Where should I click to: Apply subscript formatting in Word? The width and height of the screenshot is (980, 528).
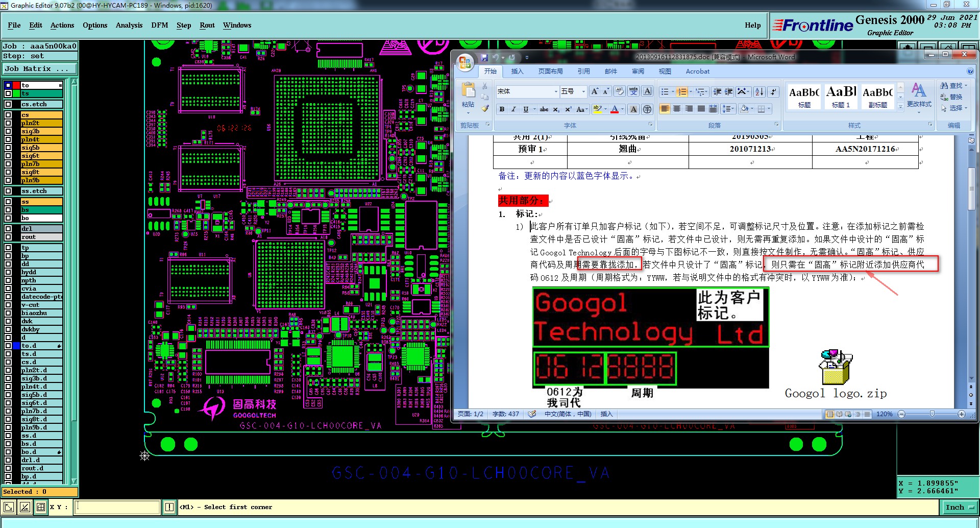(556, 109)
